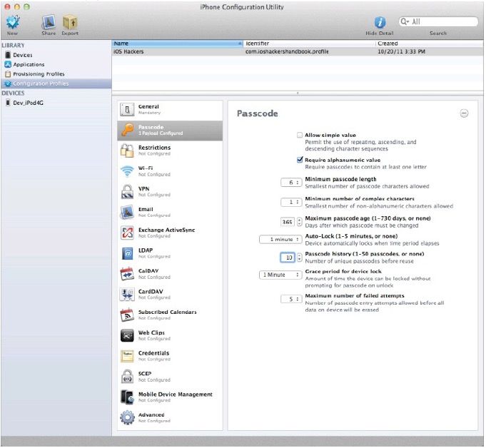
Task: Open the Mobile Device Management icon
Action: pyautogui.click(x=127, y=397)
